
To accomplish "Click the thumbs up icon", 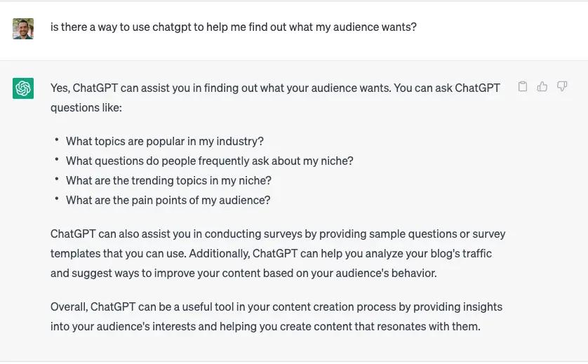I will 542,86.
